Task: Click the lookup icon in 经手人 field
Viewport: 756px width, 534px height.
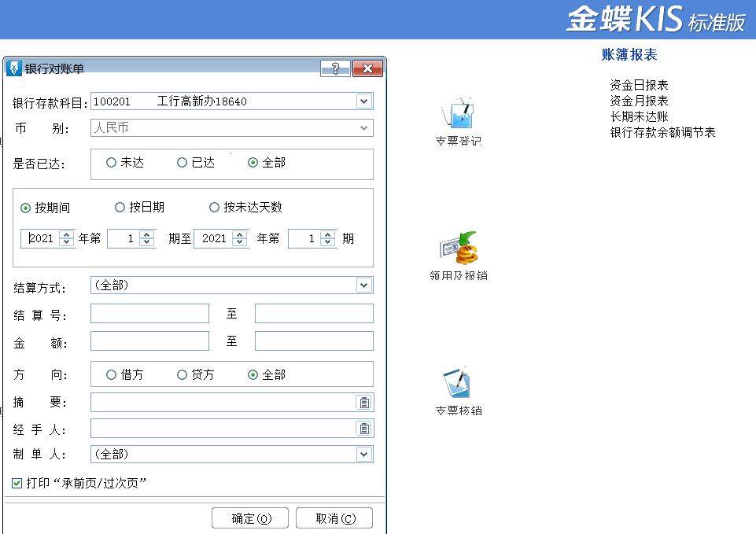Action: coord(364,429)
